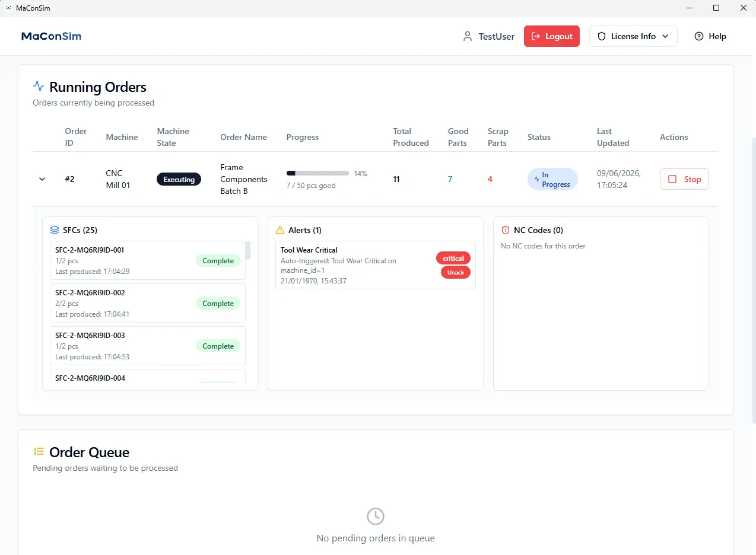
Task: Click the warning triangle icon beside Alerts (1)
Action: [280, 230]
